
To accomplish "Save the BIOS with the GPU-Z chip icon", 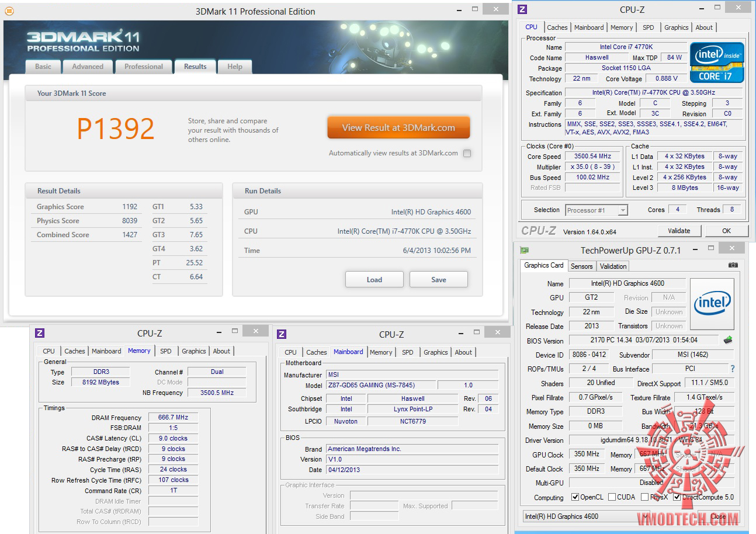I will [728, 340].
